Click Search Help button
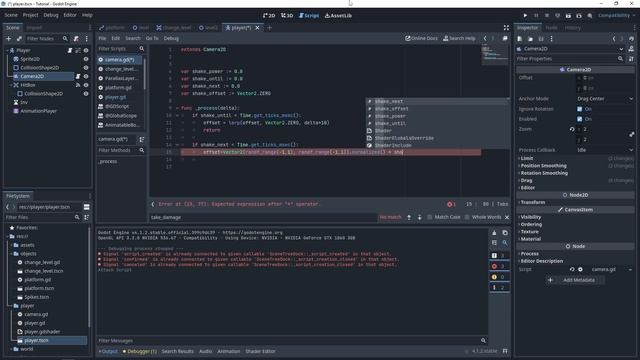 [x=459, y=38]
